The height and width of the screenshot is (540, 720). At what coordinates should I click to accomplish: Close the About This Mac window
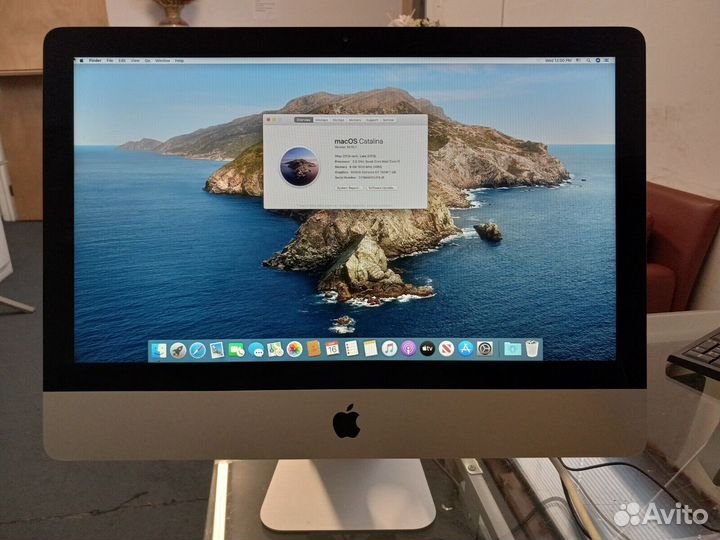[269, 120]
